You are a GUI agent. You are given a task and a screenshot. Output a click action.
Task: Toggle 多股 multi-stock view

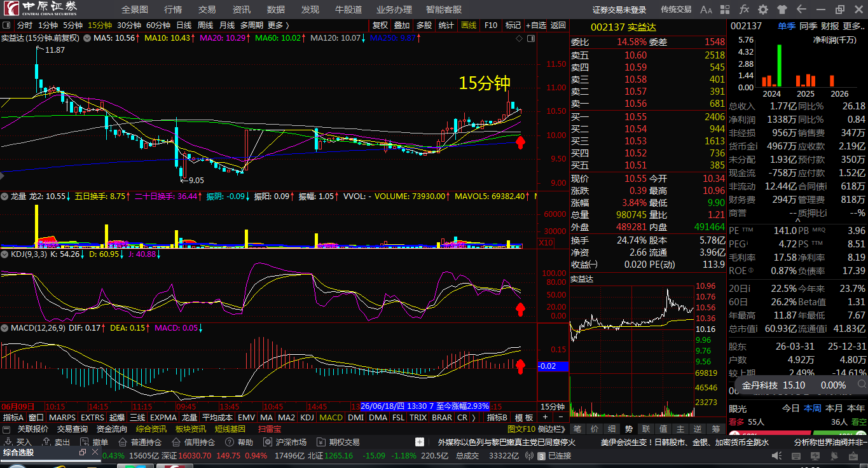(424, 25)
